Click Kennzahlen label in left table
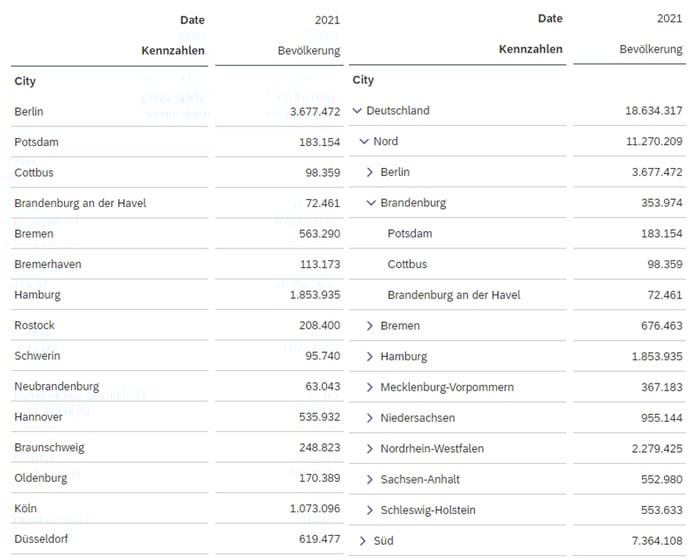 tap(173, 51)
